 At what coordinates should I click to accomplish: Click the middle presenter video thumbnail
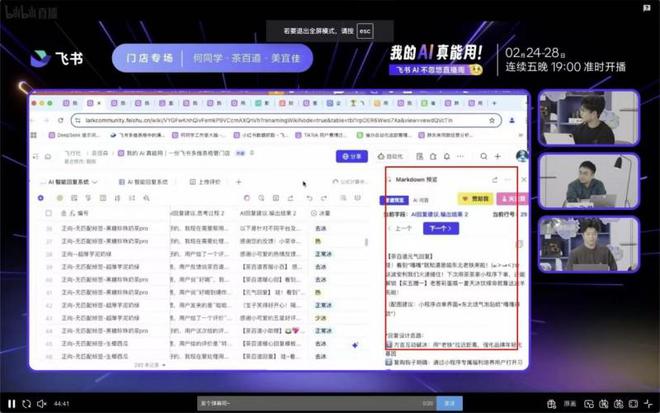[589, 181]
